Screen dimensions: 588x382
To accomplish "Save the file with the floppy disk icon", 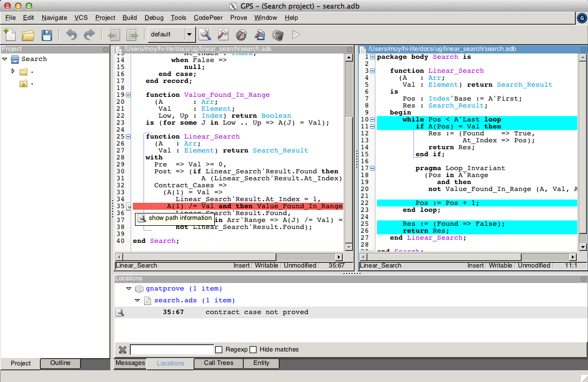I will pyautogui.click(x=47, y=35).
